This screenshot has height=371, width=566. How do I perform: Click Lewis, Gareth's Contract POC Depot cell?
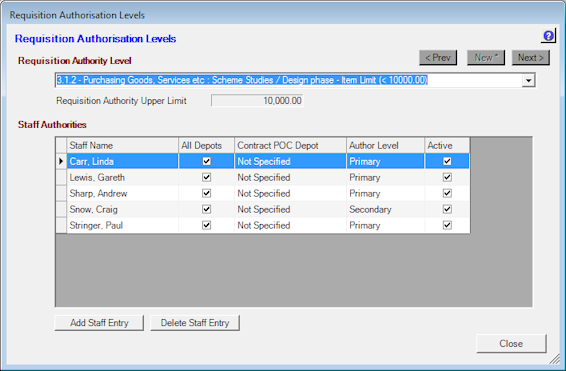[x=290, y=177]
